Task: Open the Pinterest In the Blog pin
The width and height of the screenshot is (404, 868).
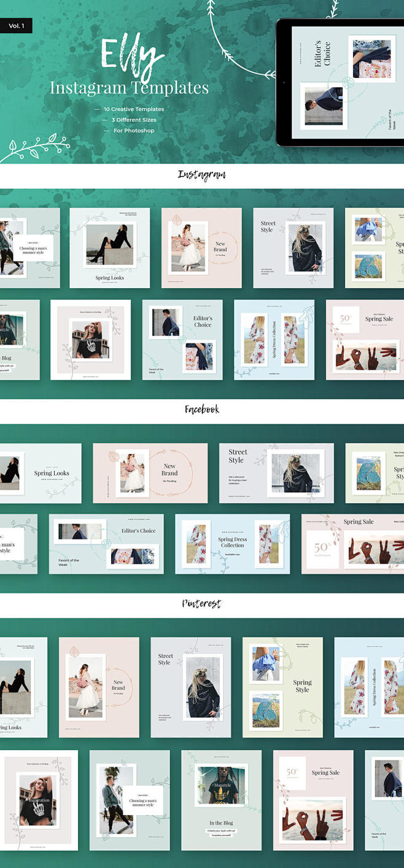Action: 221,800
